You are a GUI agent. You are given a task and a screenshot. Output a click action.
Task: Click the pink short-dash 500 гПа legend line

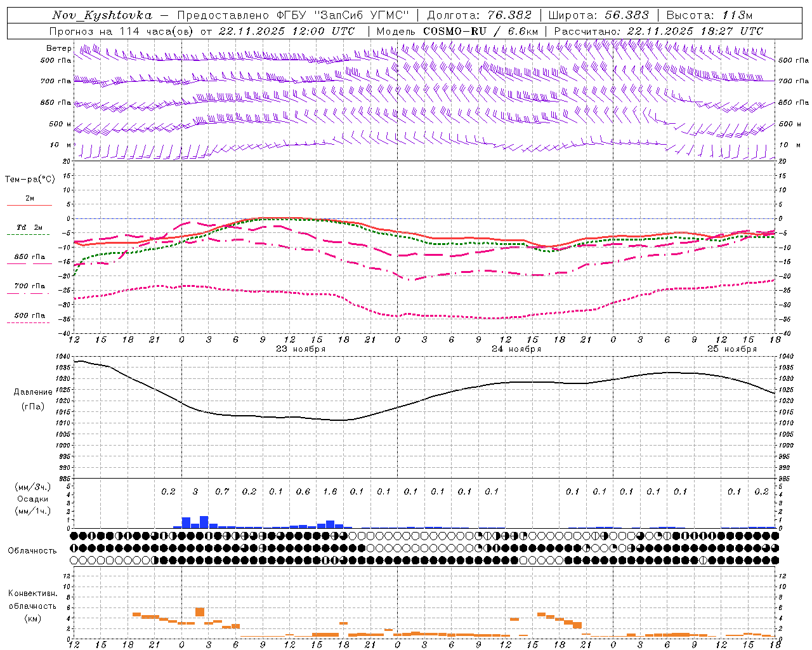pyautogui.click(x=28, y=323)
